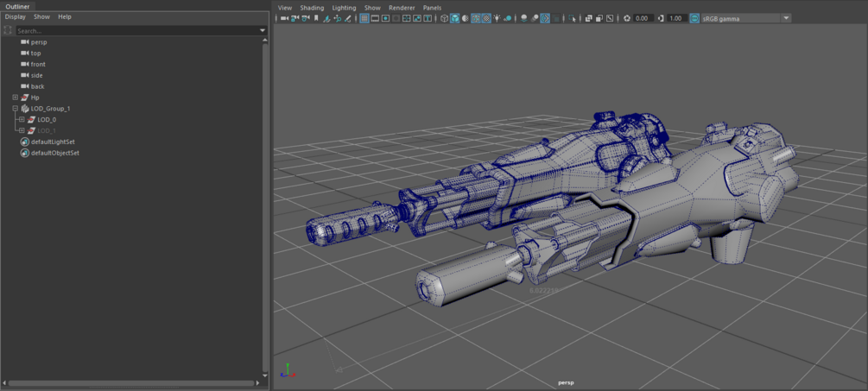Open the Outliner Show menu
This screenshot has height=391, width=868.
pos(41,16)
